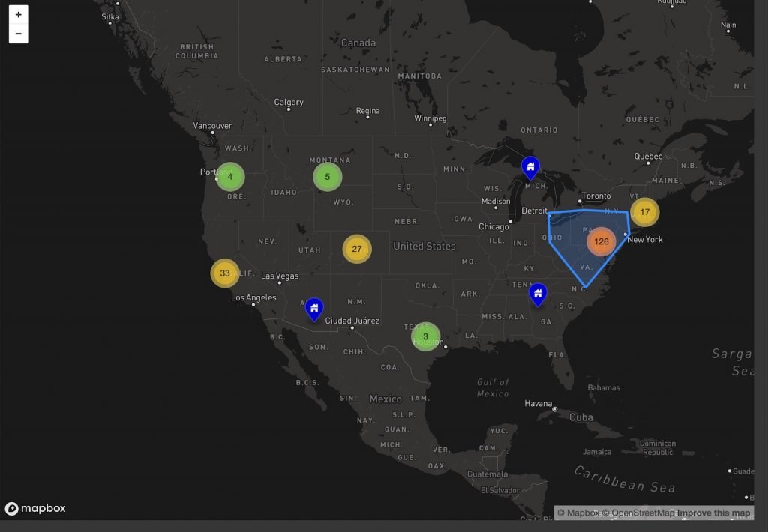This screenshot has width=768, height=532.
Task: Zoom out of the map
Action: point(19,34)
